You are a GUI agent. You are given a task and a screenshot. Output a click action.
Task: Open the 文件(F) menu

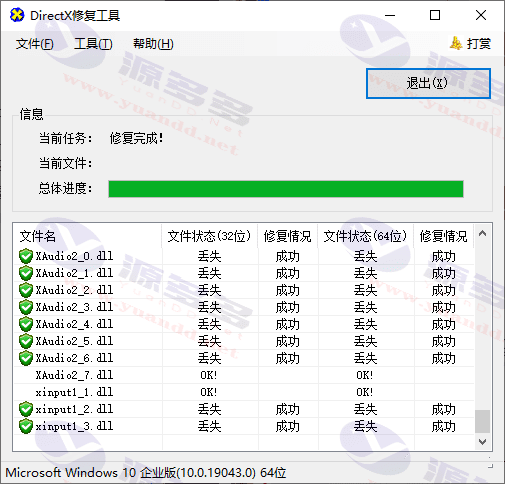click(x=34, y=44)
